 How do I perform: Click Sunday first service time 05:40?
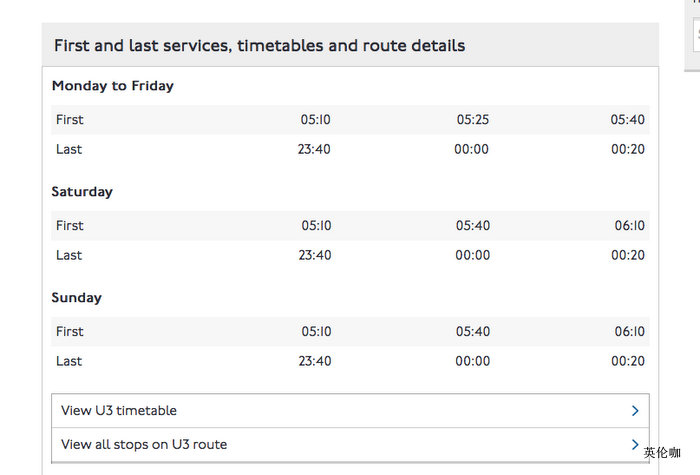tap(473, 332)
